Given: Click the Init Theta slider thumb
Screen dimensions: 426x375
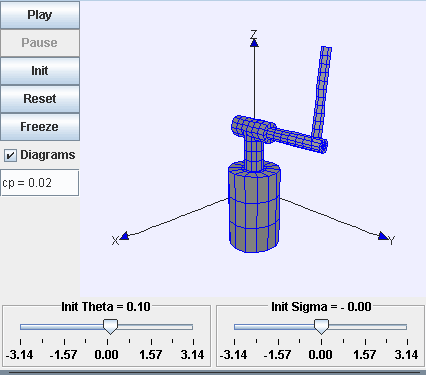Looking at the screenshot, I should (110, 327).
